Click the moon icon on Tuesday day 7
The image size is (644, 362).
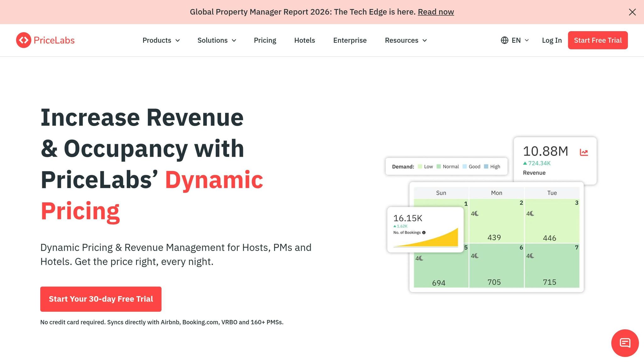click(532, 256)
